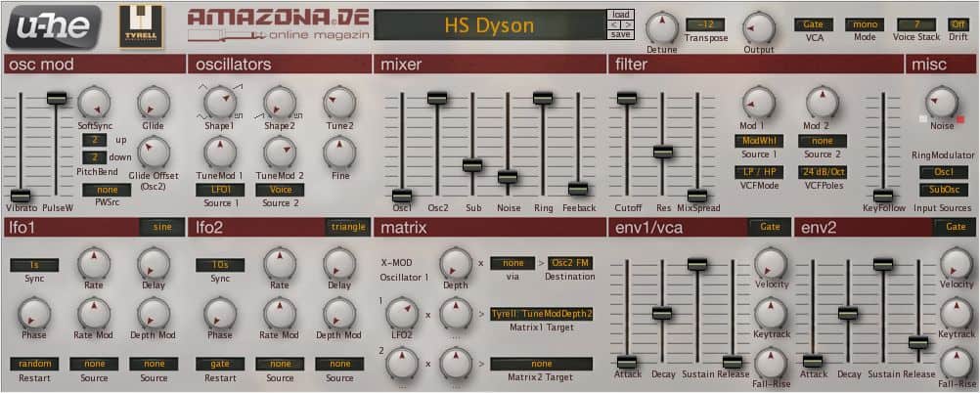Open the X-MOD Destination selector showing Osc2 FM

(x=570, y=264)
